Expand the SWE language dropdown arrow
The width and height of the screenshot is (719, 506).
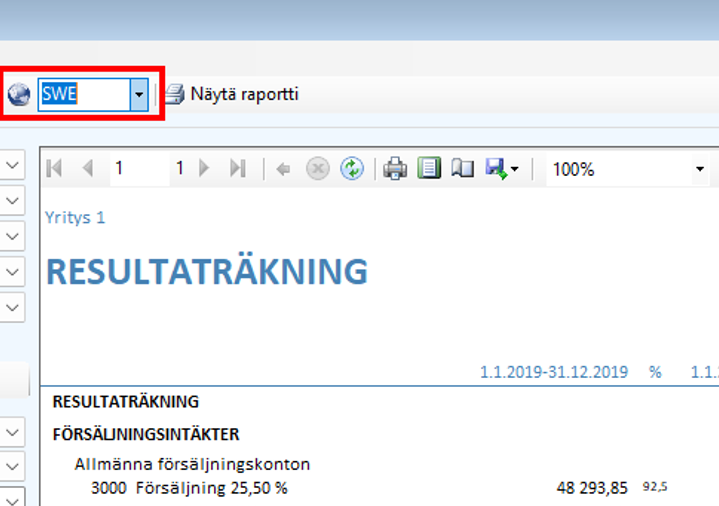[x=139, y=95]
